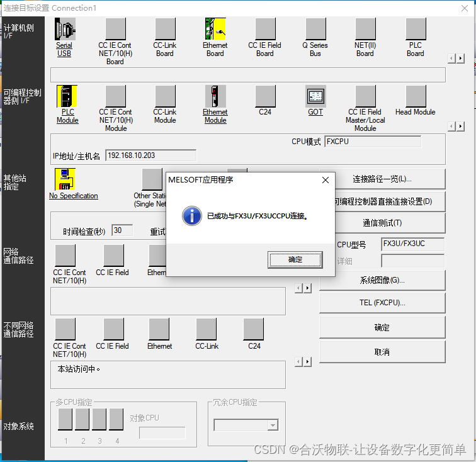Select CC IE Field in 网络通信路径
The image size is (476, 462).
tap(113, 256)
